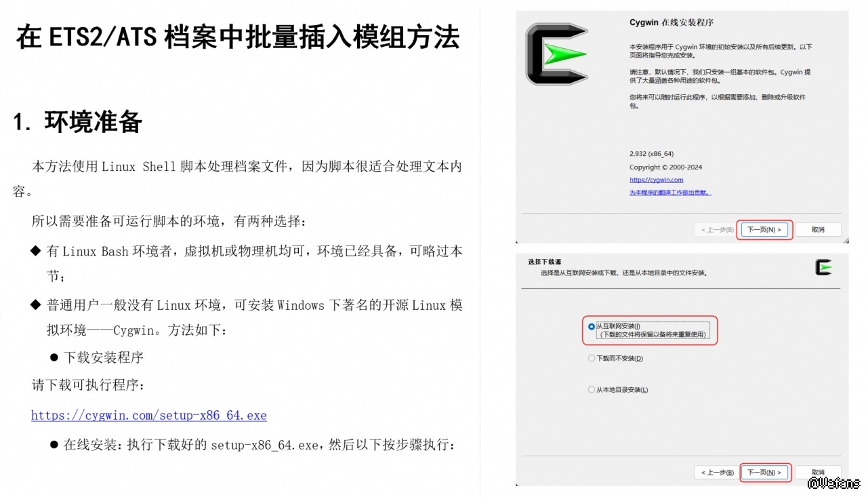Click the watermark logo in bottom corner
The image size is (868, 497).
[834, 483]
